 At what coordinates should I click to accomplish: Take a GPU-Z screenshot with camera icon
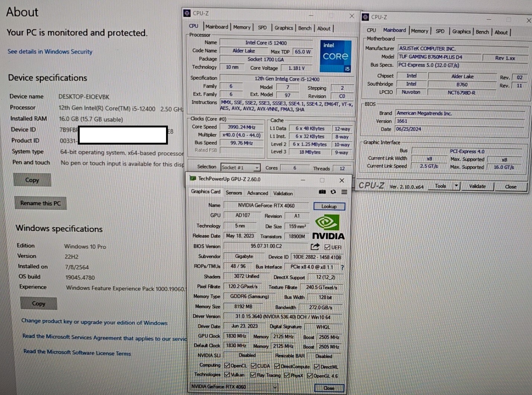click(322, 192)
